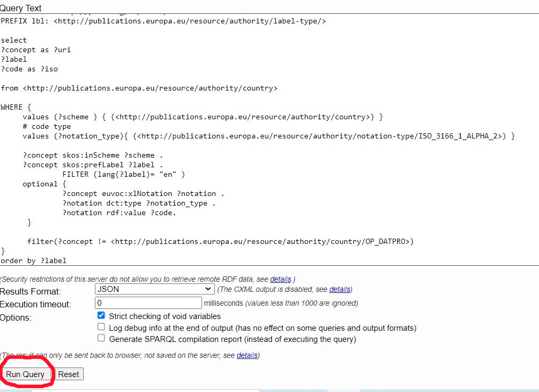
Task: Click the Run Query button
Action: point(26,374)
